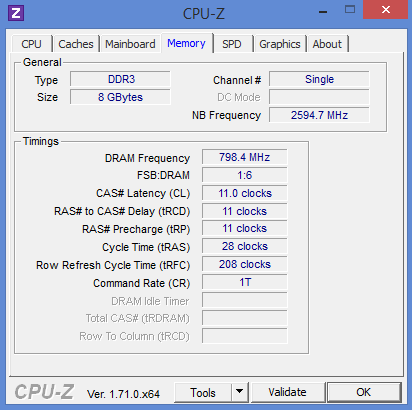The height and width of the screenshot is (410, 412).
Task: Show the Graphics tab
Action: [x=280, y=44]
